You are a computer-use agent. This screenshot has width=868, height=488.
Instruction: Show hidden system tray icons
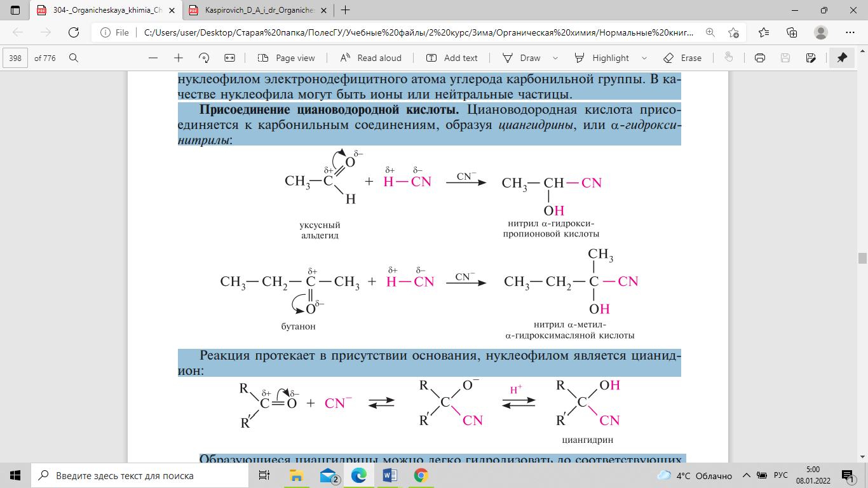point(747,475)
